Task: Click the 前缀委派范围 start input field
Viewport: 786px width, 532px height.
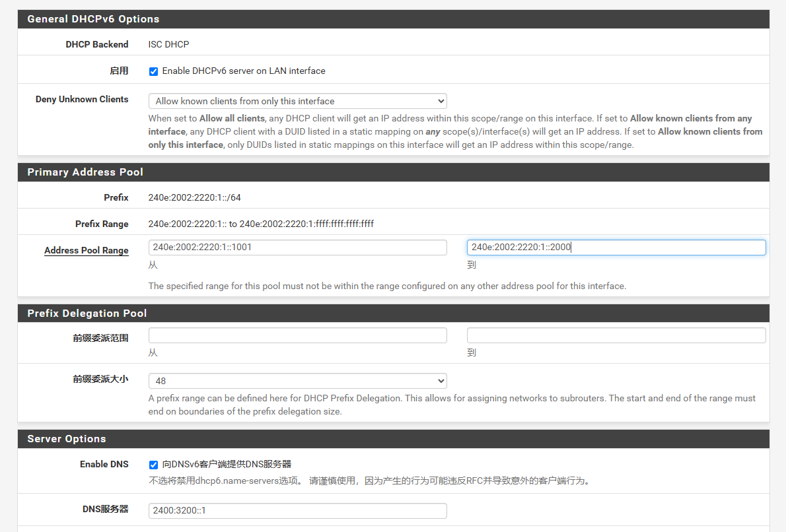Action: pos(297,335)
